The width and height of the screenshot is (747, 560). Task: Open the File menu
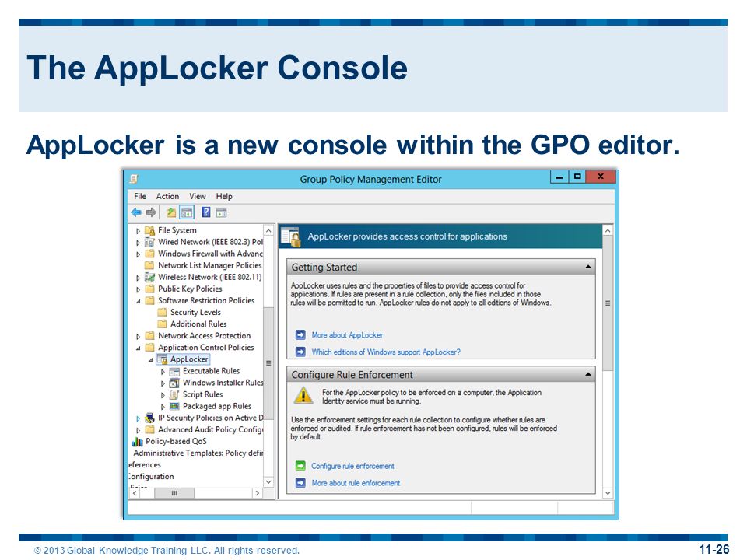point(140,196)
